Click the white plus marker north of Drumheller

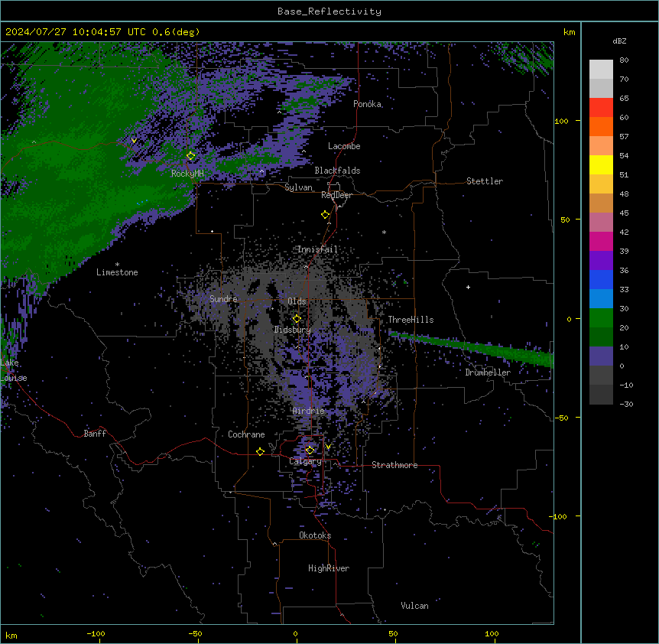(468, 287)
